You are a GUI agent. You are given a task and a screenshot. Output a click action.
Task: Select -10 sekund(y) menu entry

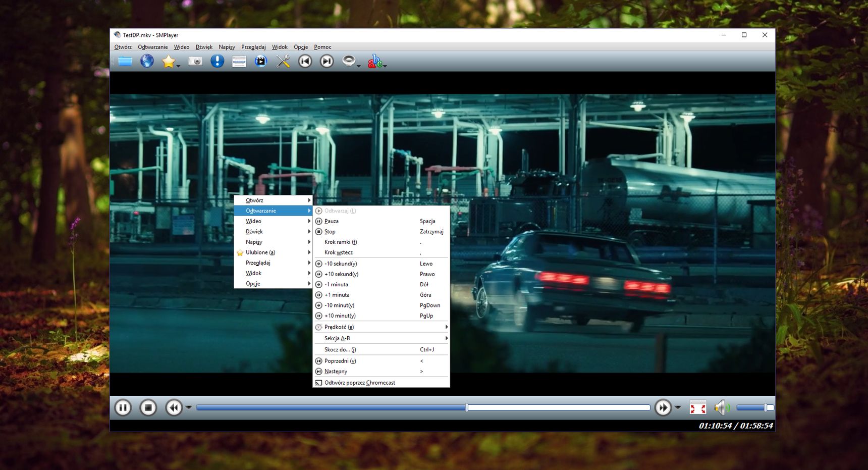click(381, 264)
